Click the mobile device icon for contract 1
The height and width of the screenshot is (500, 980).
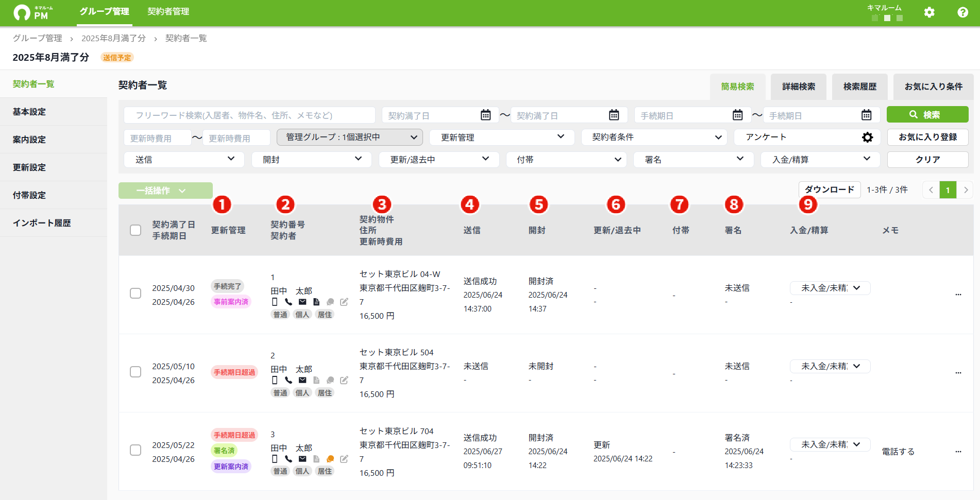point(275,302)
